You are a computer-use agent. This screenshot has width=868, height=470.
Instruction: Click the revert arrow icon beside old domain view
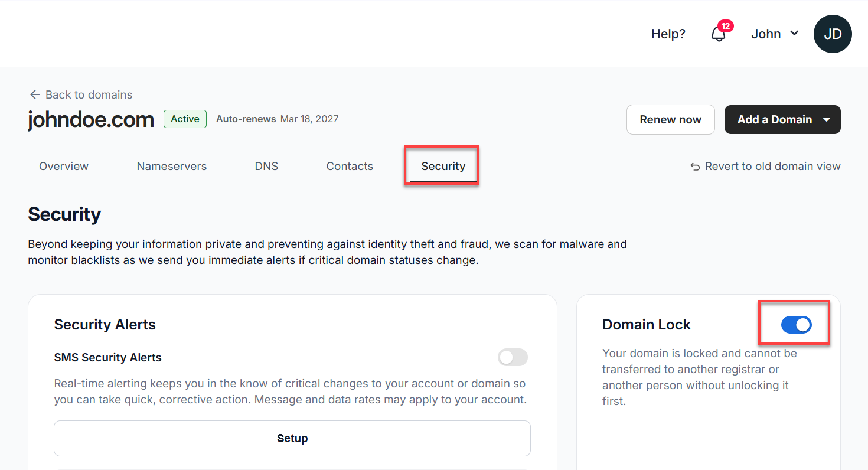(696, 167)
